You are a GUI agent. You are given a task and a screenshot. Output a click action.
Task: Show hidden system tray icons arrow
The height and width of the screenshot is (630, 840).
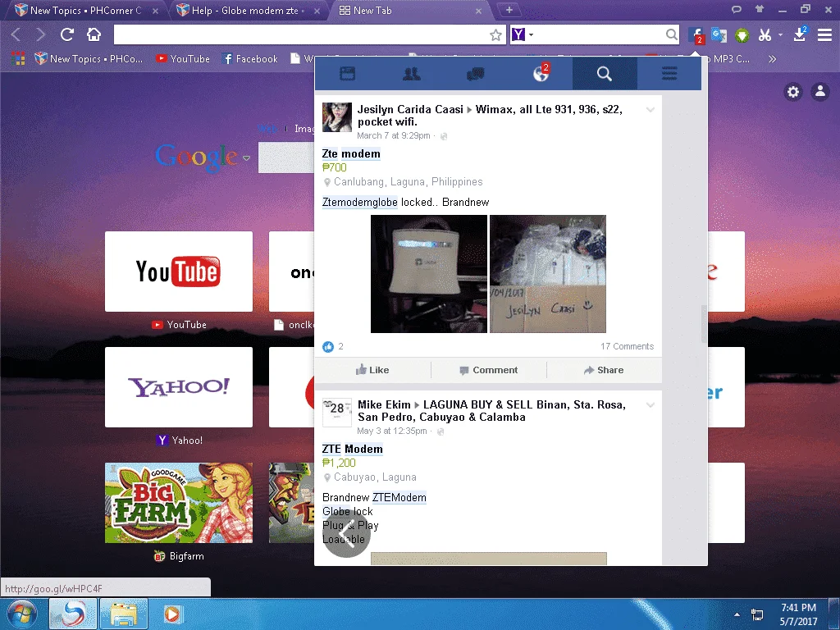[x=737, y=614]
